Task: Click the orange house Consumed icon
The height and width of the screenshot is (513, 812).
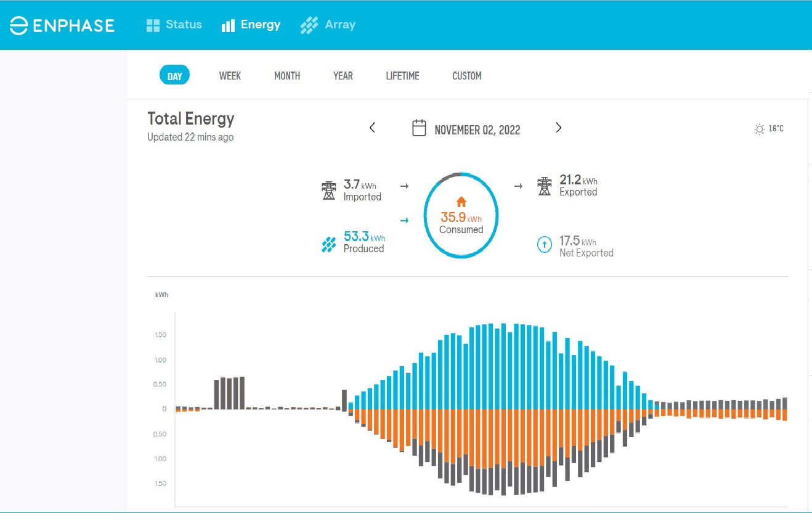Action: coord(461,202)
